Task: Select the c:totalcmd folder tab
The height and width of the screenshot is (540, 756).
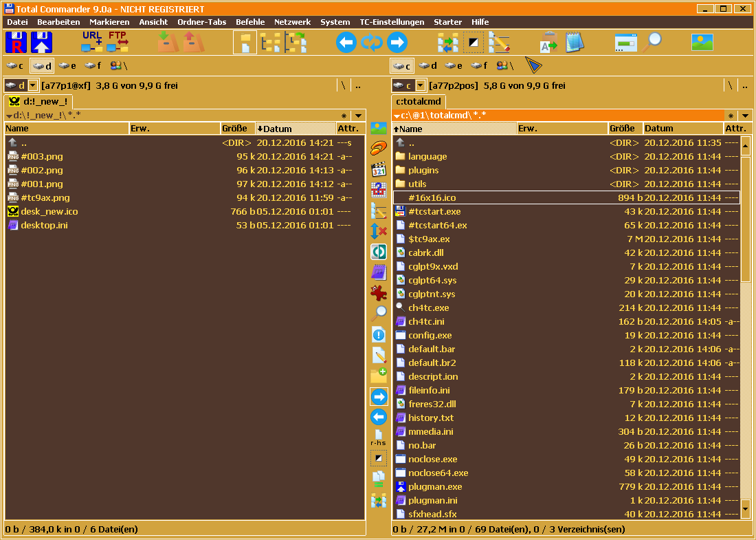Action: [x=419, y=101]
